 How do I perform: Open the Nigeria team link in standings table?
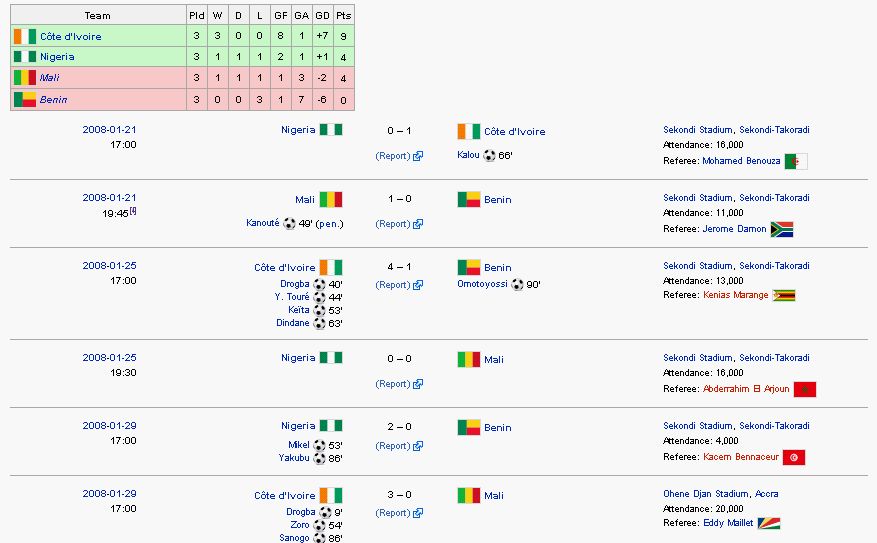(x=57, y=56)
